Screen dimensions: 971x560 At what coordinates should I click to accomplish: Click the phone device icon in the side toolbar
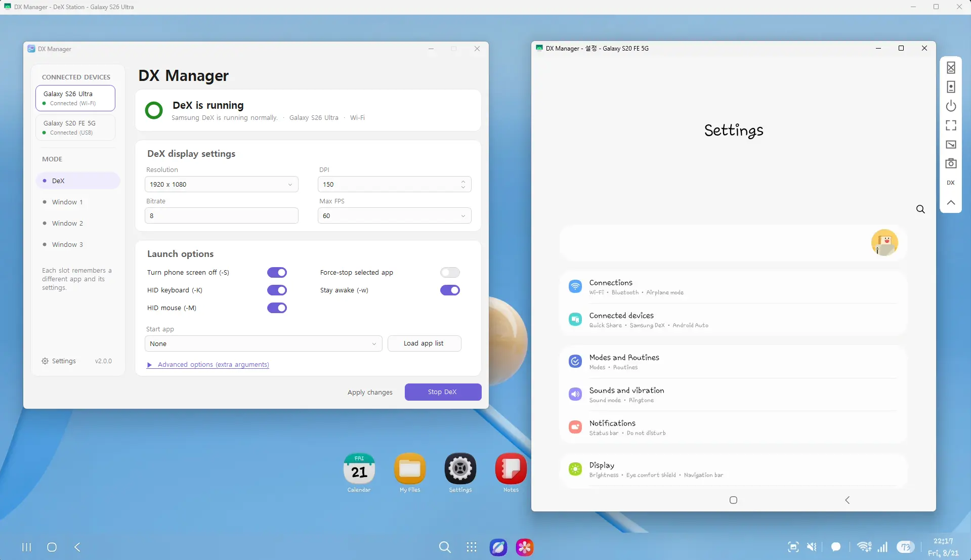coord(951,87)
